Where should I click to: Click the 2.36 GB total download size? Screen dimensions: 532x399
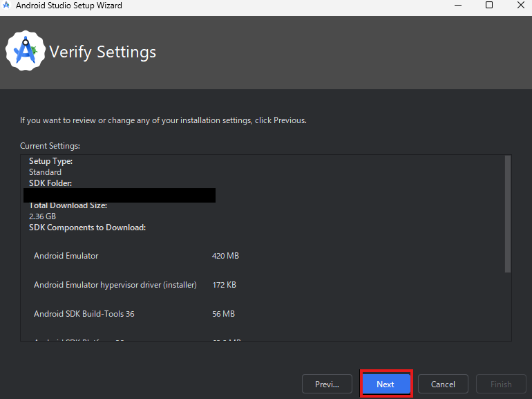pos(42,216)
